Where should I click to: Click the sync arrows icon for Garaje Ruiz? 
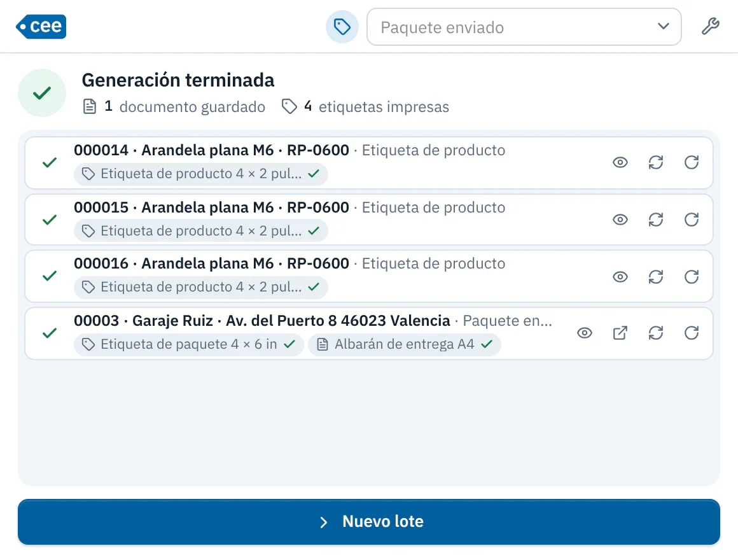coord(656,333)
